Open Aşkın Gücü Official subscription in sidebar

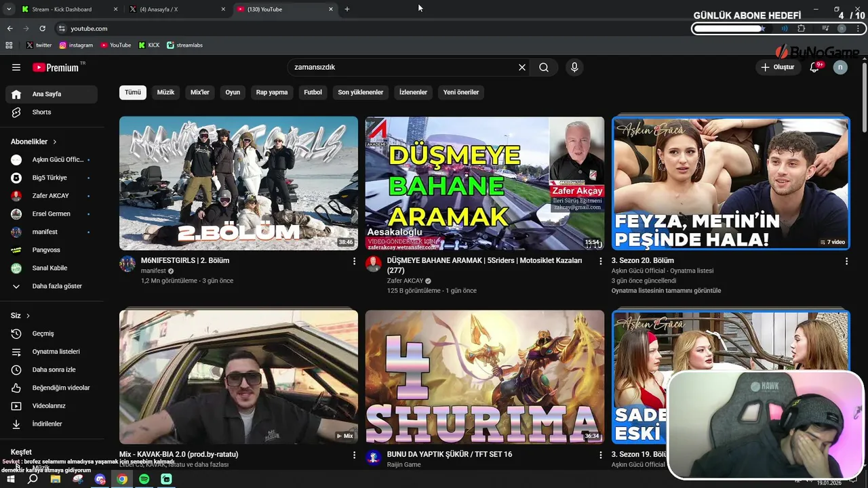pos(52,159)
